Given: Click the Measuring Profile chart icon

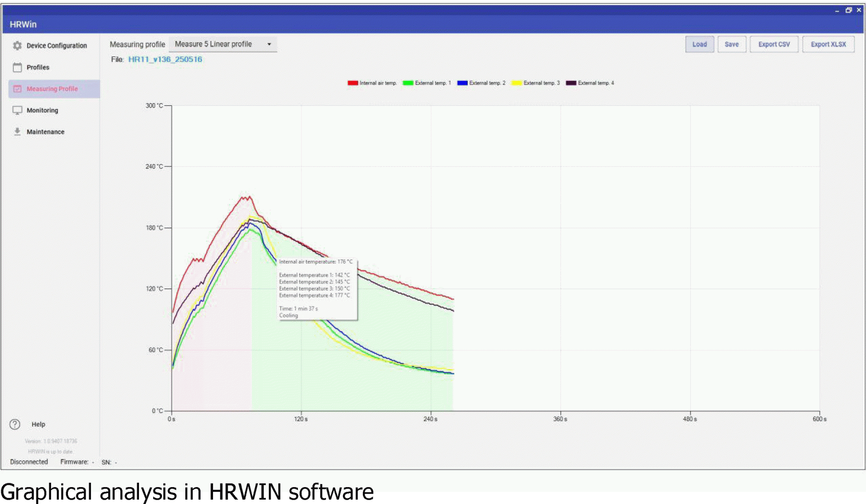Looking at the screenshot, I should (x=17, y=89).
